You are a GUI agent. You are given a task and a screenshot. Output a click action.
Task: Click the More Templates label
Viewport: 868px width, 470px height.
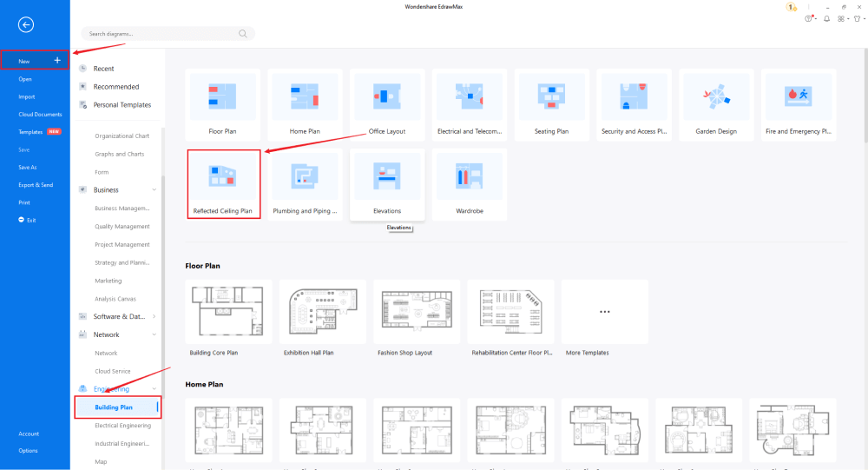pyautogui.click(x=588, y=353)
